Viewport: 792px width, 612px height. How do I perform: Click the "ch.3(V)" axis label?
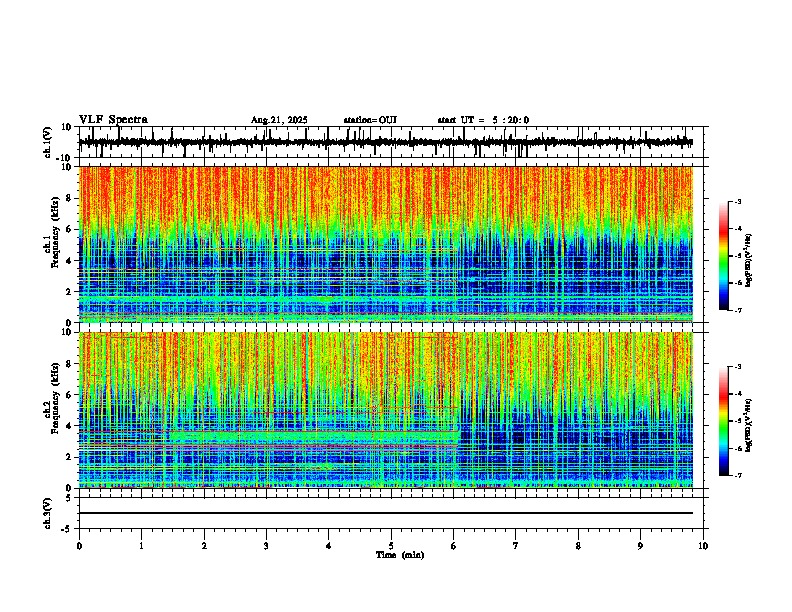(x=48, y=514)
